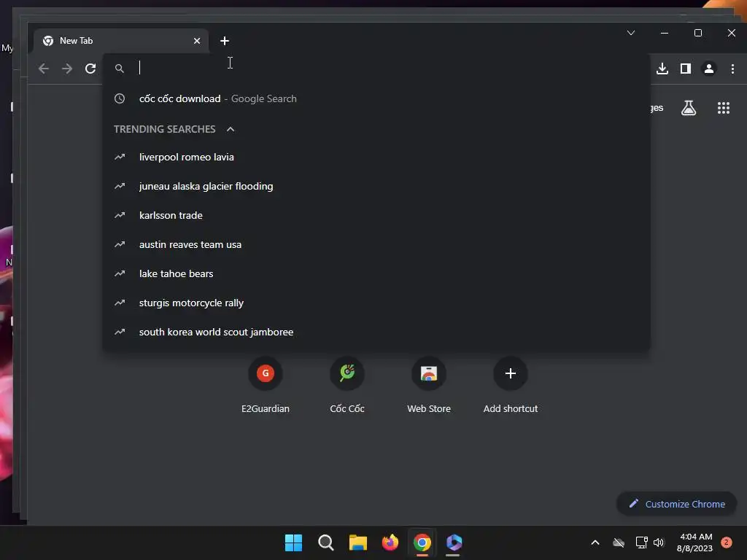The width and height of the screenshot is (747, 560).
Task: Select history suggestion cốc cốc download
Action: 376,98
